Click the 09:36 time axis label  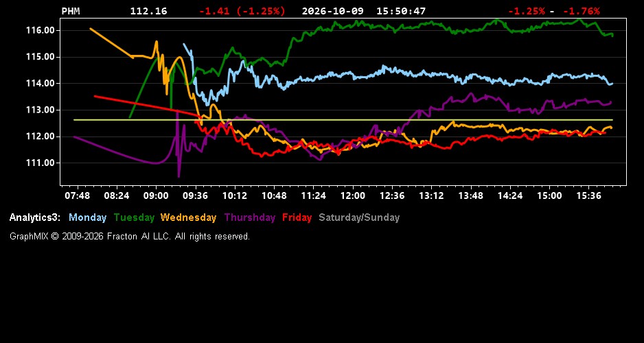click(x=196, y=196)
